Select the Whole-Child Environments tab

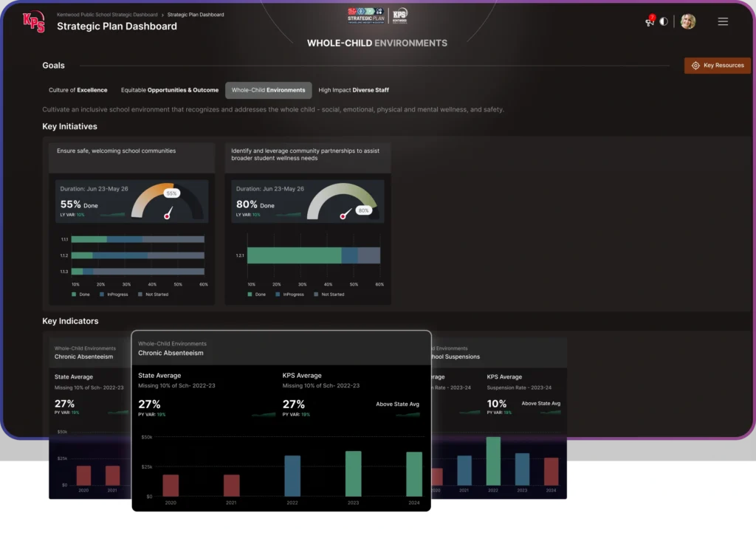(x=268, y=90)
